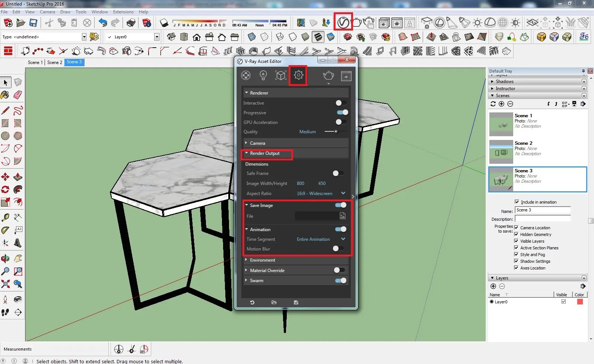Browse for save image file path
This screenshot has height=364, width=594.
click(x=343, y=216)
